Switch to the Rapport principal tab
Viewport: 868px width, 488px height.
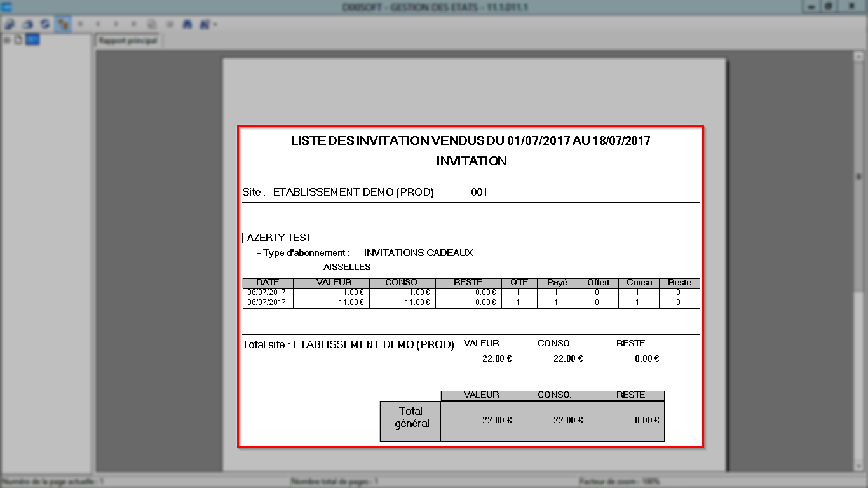point(128,41)
